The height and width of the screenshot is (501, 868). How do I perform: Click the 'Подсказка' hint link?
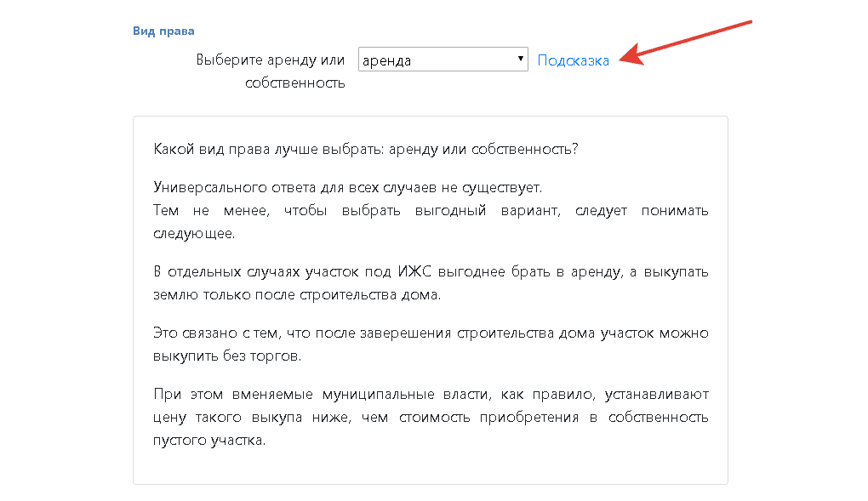click(573, 60)
